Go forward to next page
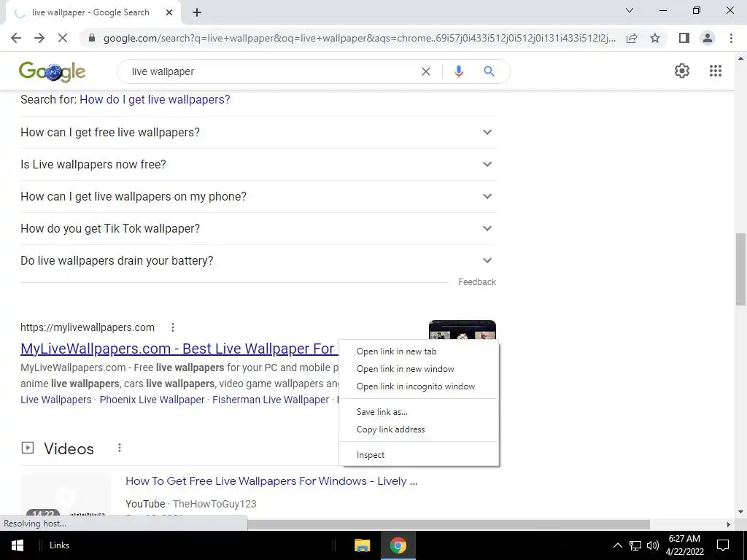747x560 pixels. [39, 38]
